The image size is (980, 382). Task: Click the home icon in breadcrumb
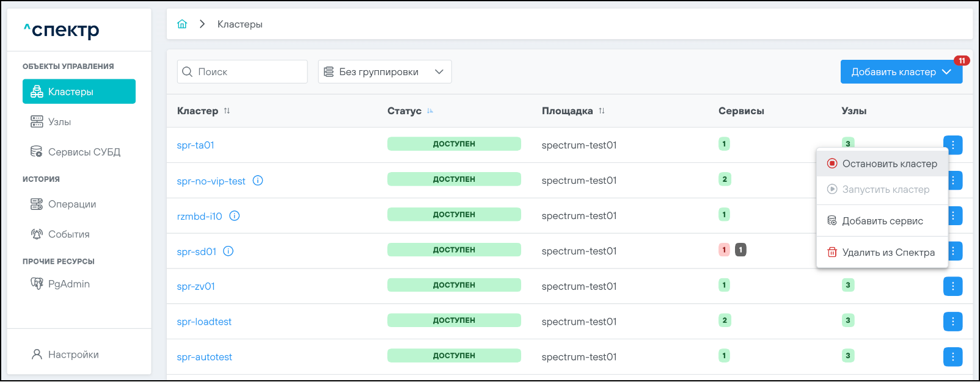click(182, 24)
